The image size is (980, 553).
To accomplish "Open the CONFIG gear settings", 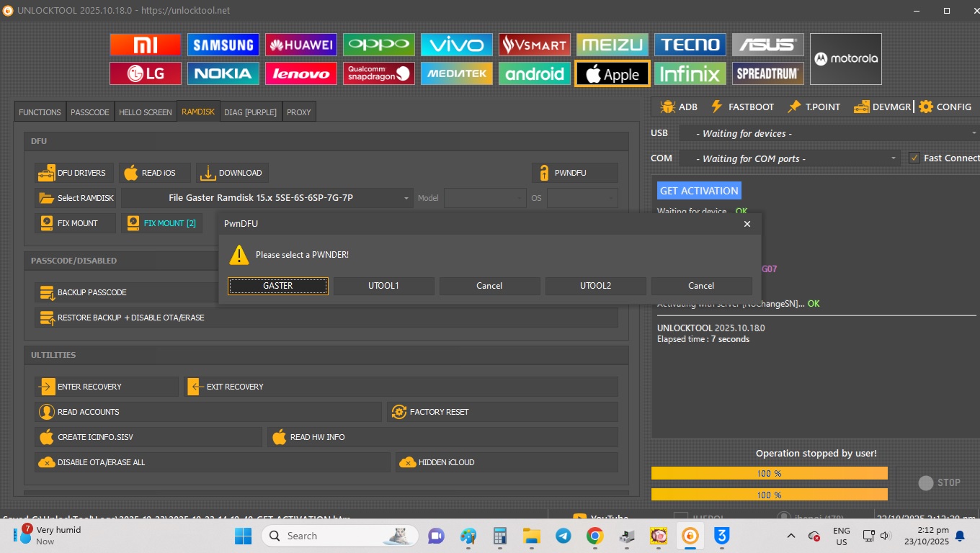I will (x=945, y=107).
